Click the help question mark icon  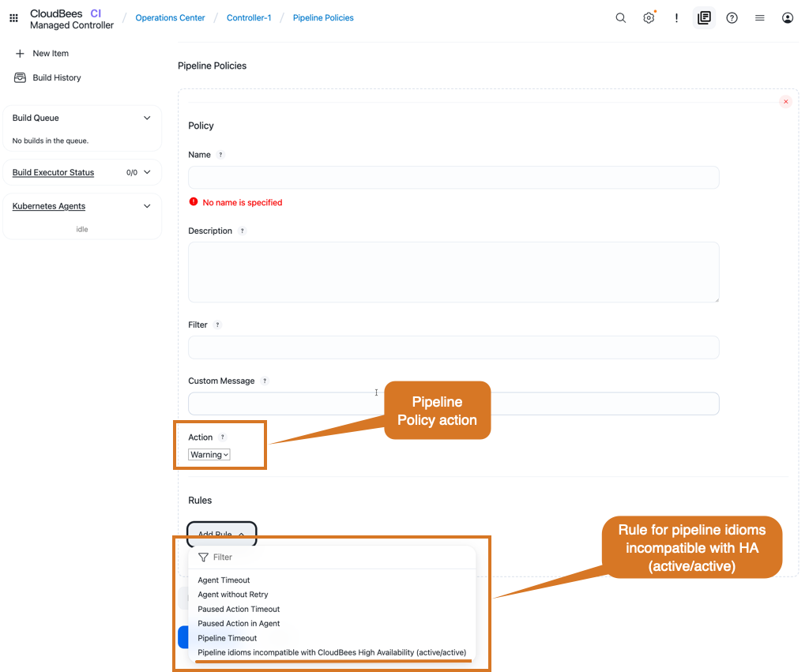click(732, 18)
